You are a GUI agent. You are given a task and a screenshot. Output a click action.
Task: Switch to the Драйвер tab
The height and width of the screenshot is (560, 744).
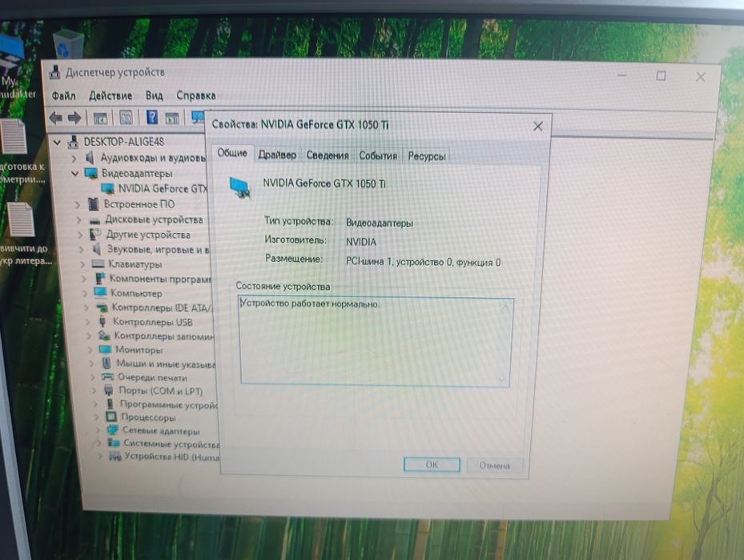(x=277, y=155)
